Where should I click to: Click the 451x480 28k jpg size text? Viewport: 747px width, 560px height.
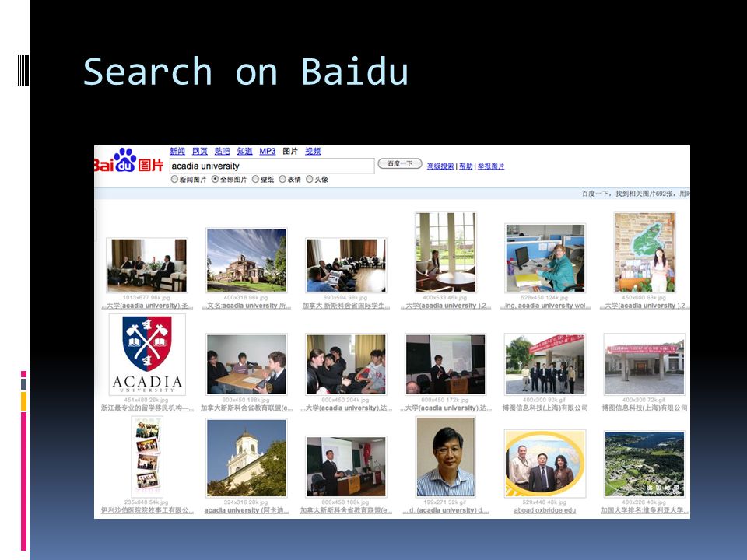pos(146,400)
